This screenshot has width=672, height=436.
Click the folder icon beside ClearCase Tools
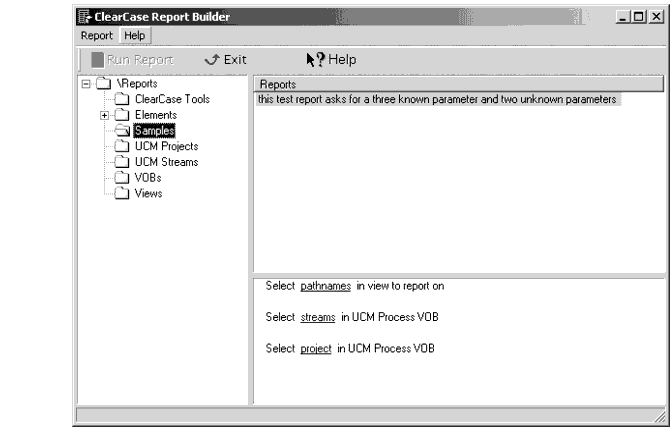pos(122,99)
